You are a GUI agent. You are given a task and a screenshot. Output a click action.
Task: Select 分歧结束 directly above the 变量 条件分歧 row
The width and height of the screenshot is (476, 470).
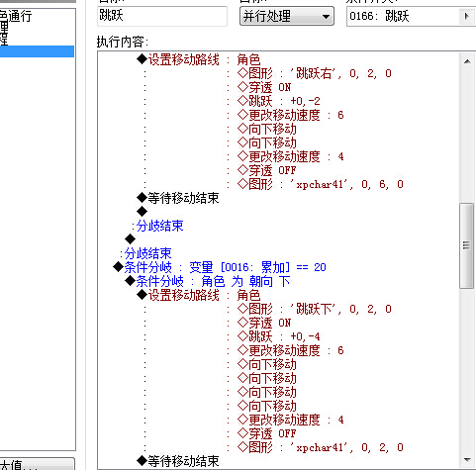pos(147,253)
